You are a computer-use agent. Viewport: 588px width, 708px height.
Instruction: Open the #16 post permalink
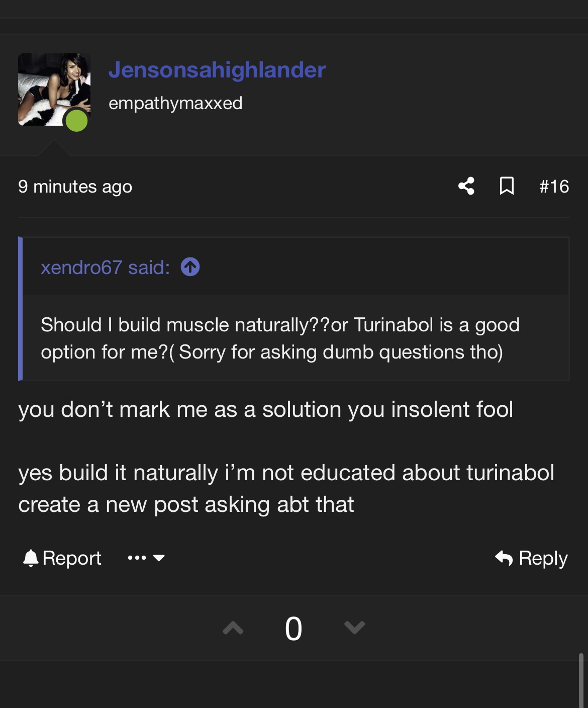554,187
